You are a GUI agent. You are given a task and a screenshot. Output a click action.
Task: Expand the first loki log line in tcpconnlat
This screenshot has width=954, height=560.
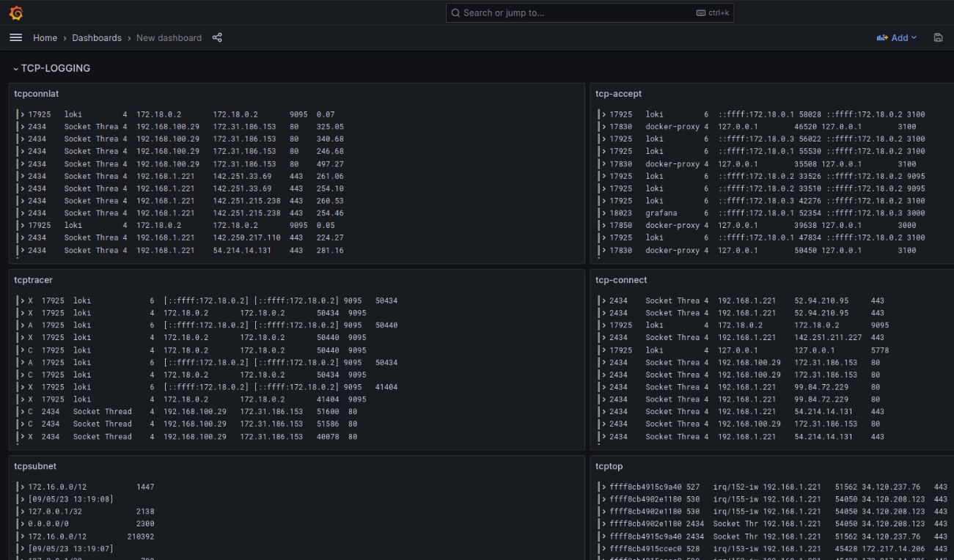click(x=21, y=114)
